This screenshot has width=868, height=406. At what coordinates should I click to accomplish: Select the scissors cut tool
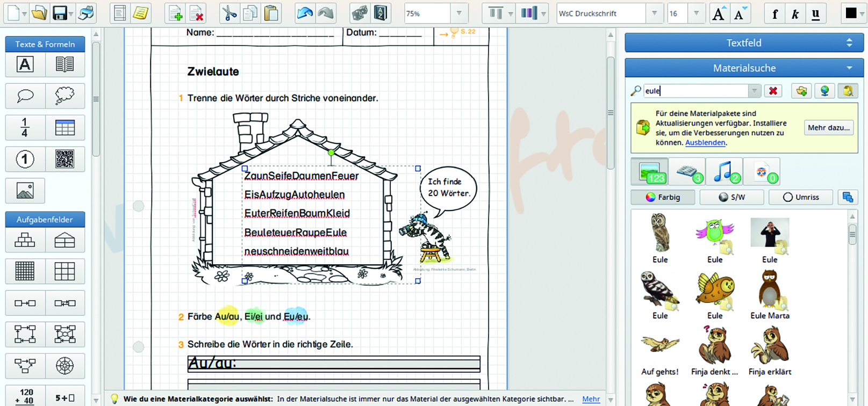click(229, 13)
